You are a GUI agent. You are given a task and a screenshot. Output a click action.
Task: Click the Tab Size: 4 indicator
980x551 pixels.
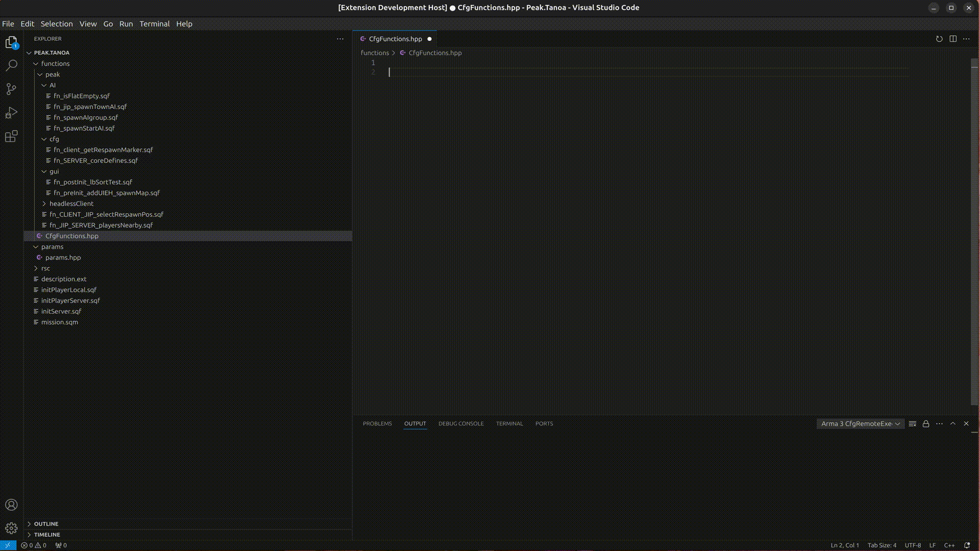click(x=881, y=545)
